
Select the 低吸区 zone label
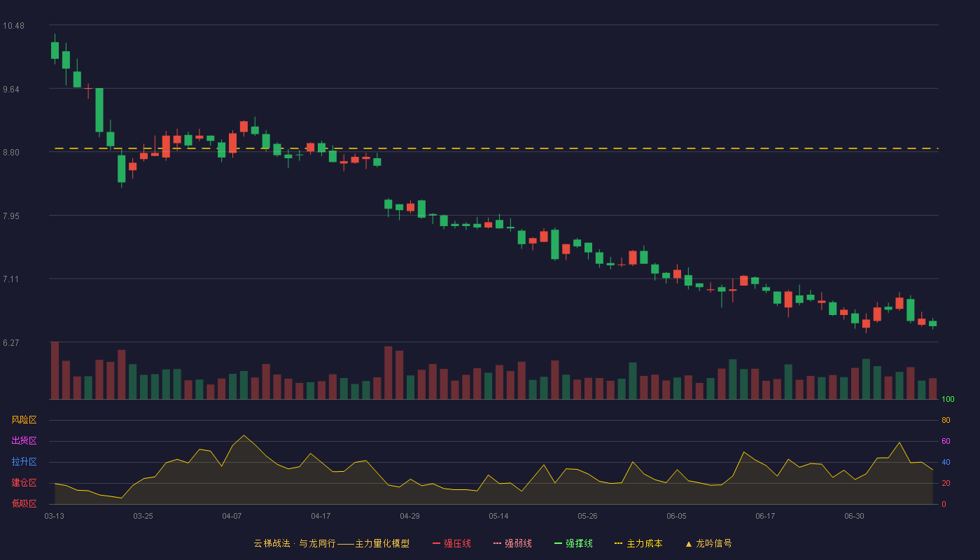pyautogui.click(x=24, y=504)
